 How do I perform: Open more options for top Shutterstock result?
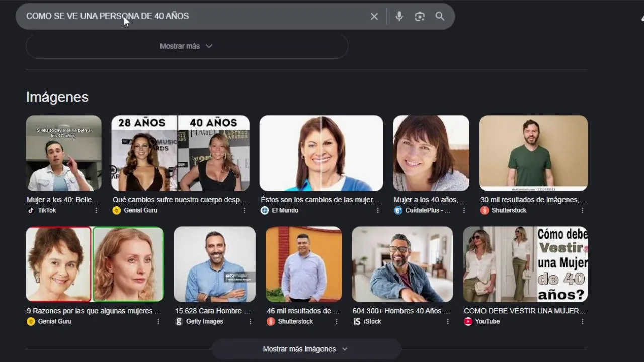tap(582, 210)
